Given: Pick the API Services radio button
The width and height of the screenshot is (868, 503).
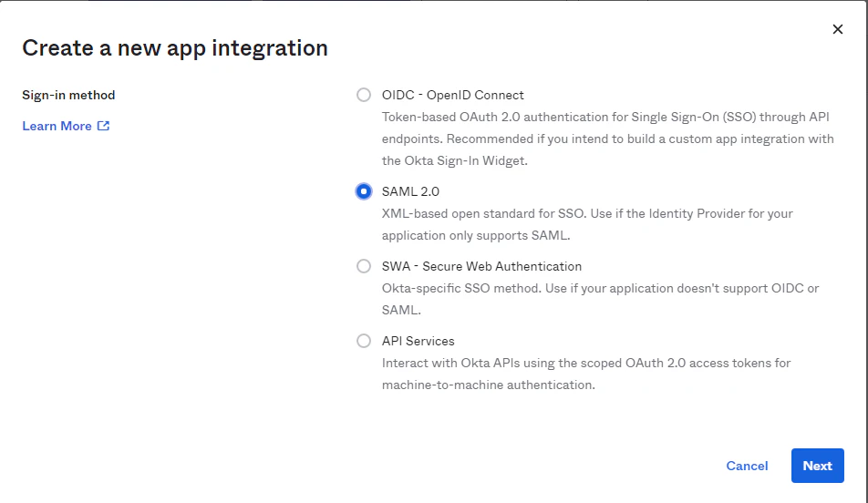Looking at the screenshot, I should 364,341.
